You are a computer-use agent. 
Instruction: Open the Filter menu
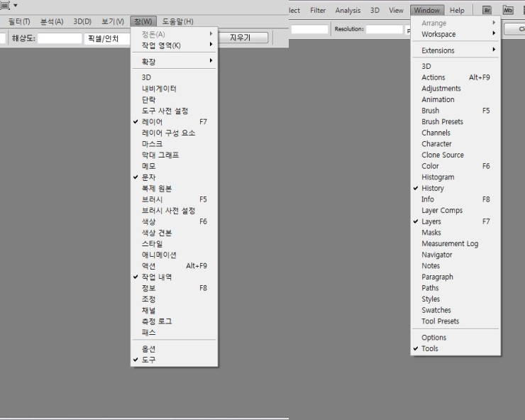[x=318, y=11]
